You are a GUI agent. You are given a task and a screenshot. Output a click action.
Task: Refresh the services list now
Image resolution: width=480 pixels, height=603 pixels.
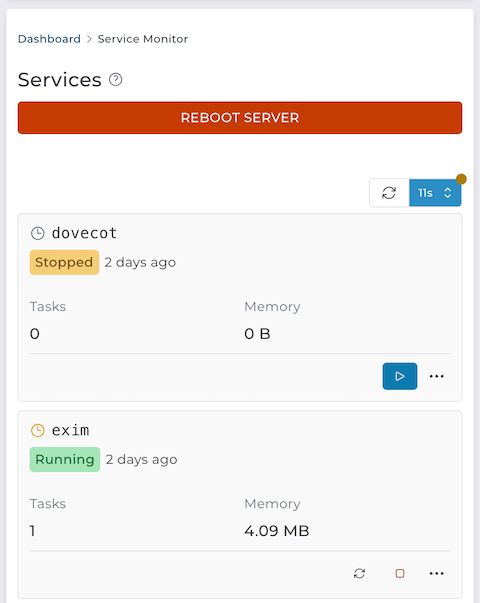click(x=389, y=193)
